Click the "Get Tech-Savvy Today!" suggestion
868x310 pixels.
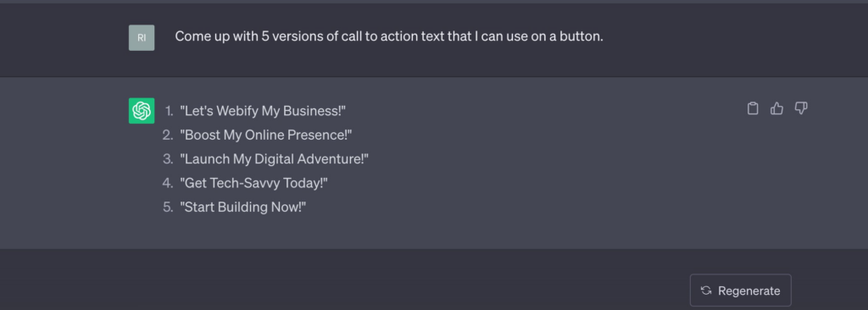[253, 183]
